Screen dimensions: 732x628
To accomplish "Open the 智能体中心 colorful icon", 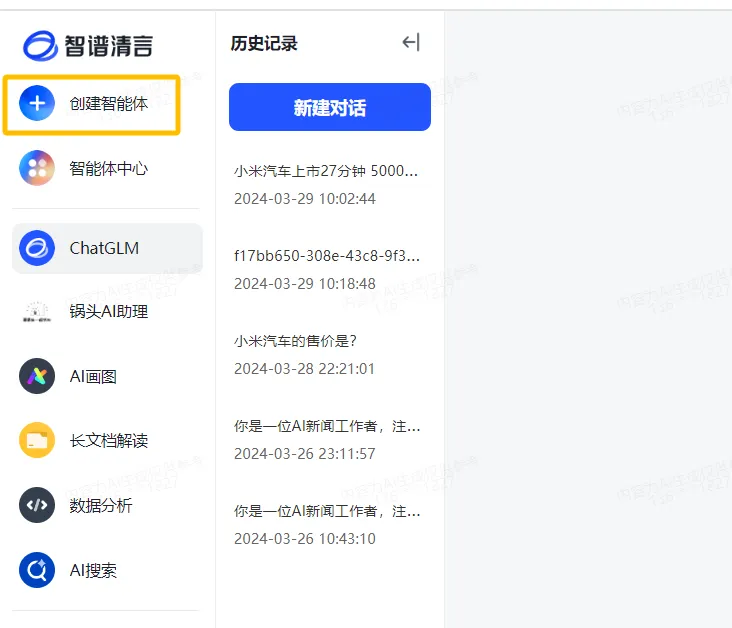I will pos(37,168).
